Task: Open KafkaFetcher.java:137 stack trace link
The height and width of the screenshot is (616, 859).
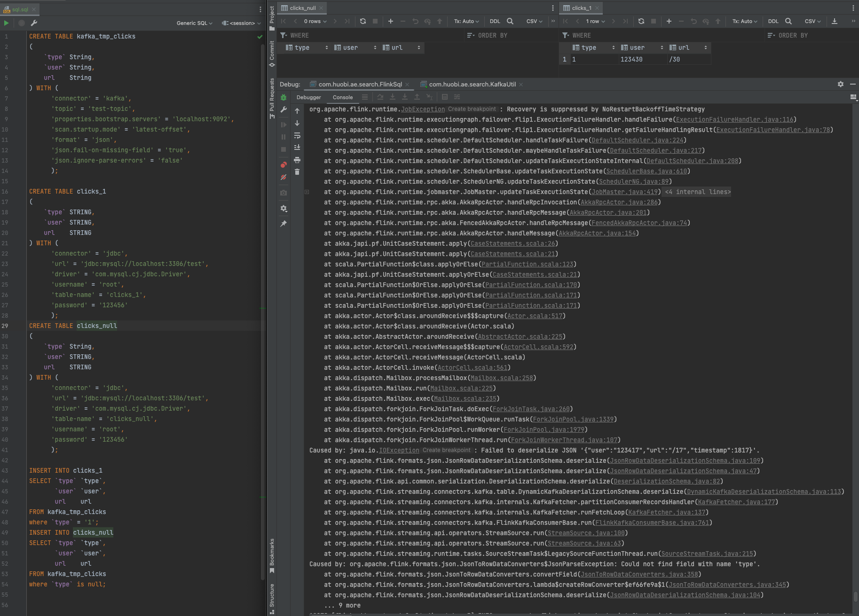Action: coord(667,512)
